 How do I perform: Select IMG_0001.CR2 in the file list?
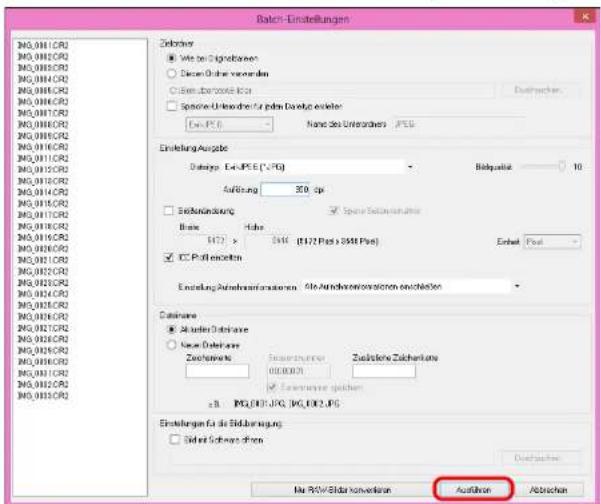tap(43, 46)
